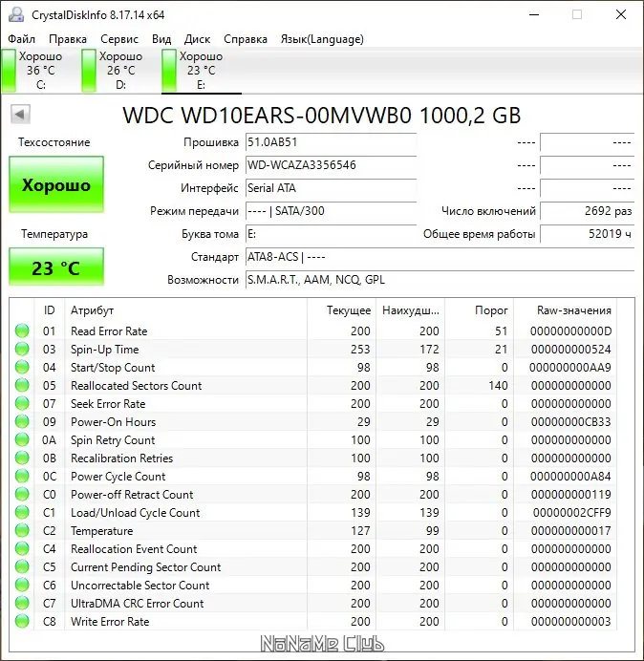Select the Read Error Rate attribute name
The width and height of the screenshot is (644, 661).
(109, 331)
